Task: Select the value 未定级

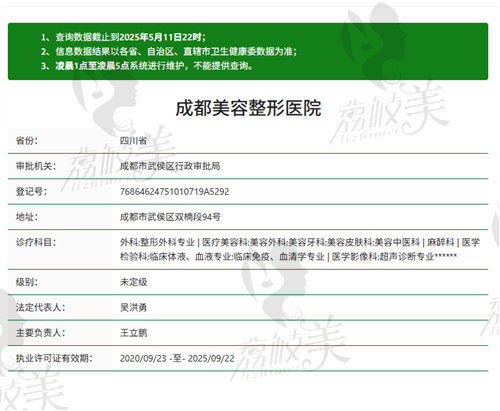Action: point(133,282)
